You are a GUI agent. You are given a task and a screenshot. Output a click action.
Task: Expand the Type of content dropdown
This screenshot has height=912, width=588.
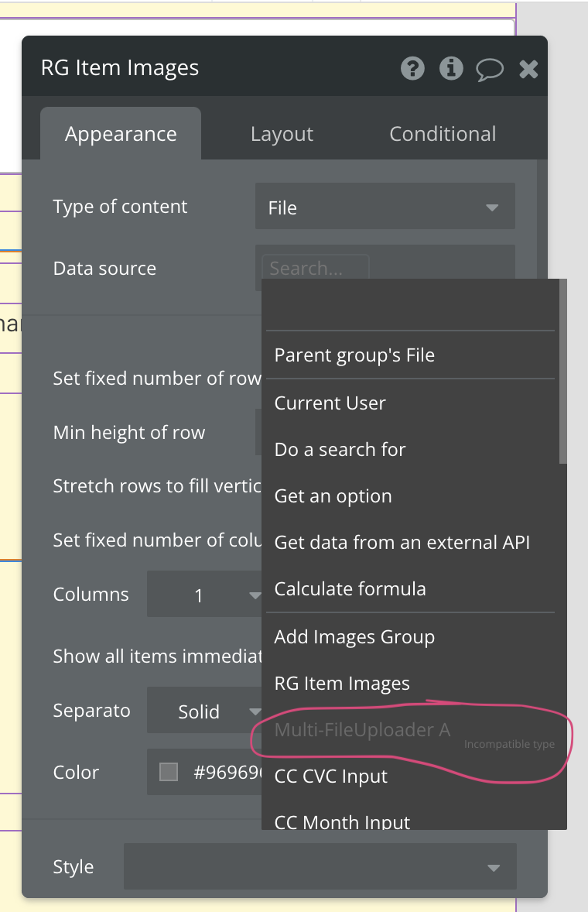(x=385, y=207)
